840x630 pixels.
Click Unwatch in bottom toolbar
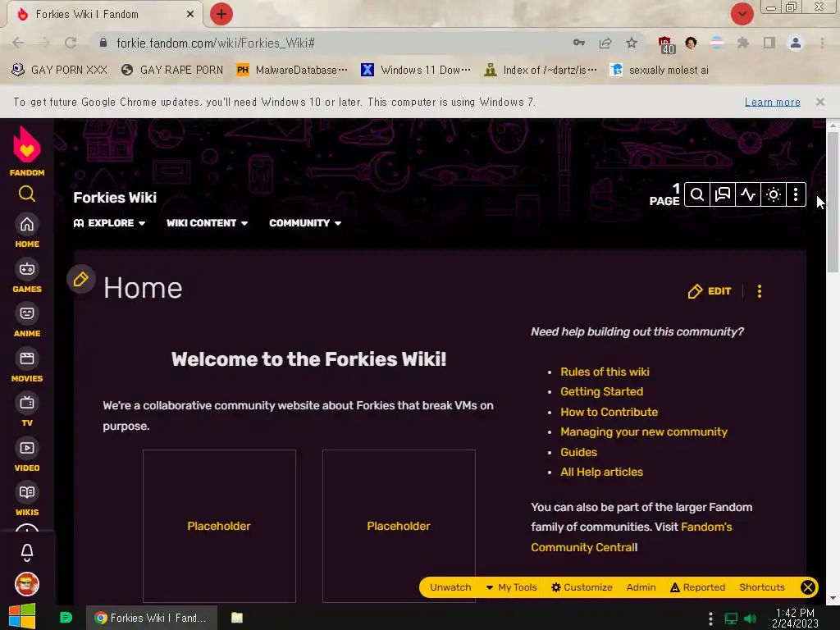coord(450,587)
